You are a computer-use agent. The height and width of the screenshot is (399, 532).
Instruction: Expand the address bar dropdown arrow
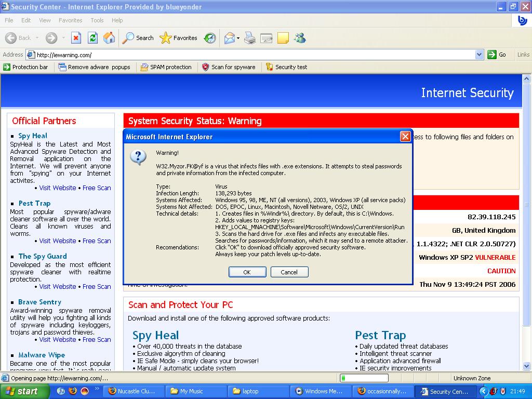[x=479, y=55]
